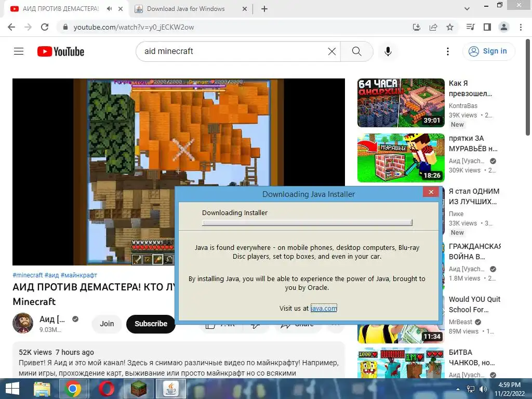This screenshot has width=532, height=399.
Task: Select the YouTube video tab
Action: coord(61,9)
